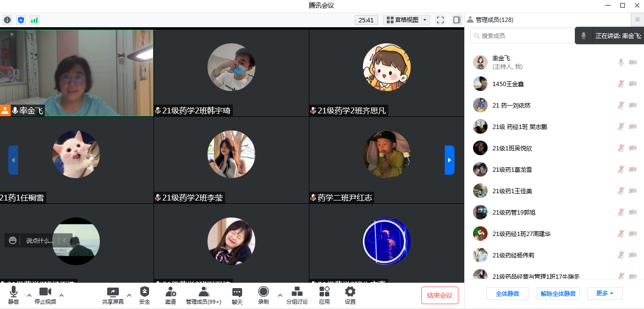Image resolution: width=644 pixels, height=309 pixels.
Task: Expand audio options arrow beside 静音
Action: [x=29, y=295]
